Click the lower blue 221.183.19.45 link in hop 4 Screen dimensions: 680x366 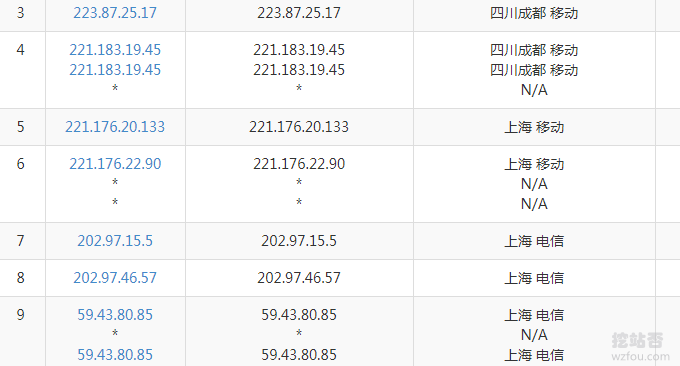[x=115, y=70]
